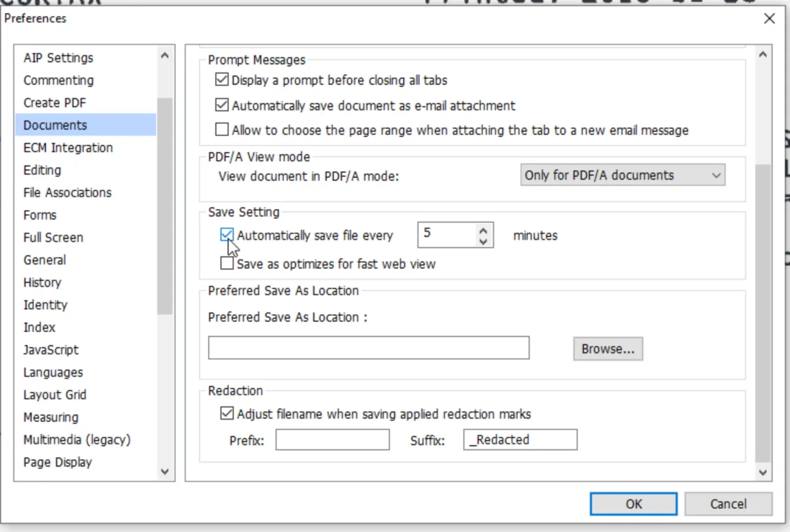Viewport: 790px width, 532px height.
Task: Increase auto-save minutes with up arrow
Action: [483, 229]
